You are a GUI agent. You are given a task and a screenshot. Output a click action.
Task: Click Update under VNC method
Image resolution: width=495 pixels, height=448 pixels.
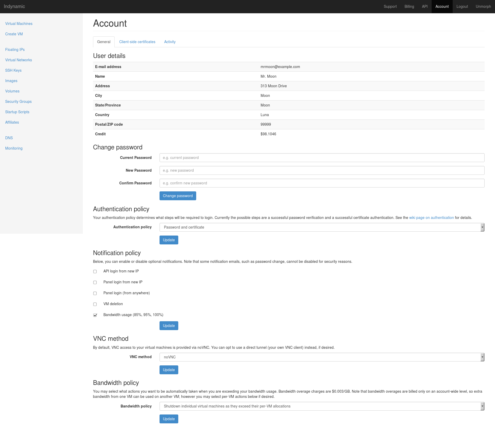click(169, 370)
